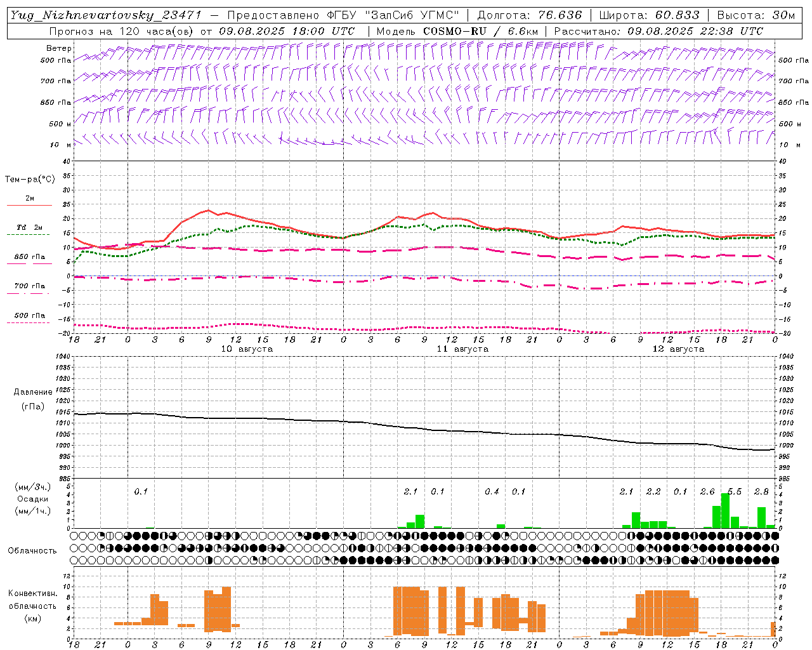This screenshot has width=812, height=650.
Task: Click the Облачность panel label
Action: pyautogui.click(x=32, y=551)
